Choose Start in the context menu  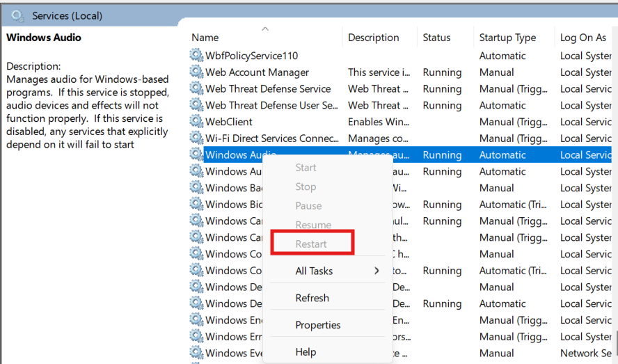point(306,168)
